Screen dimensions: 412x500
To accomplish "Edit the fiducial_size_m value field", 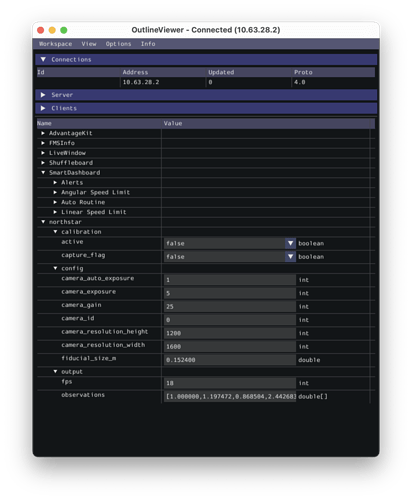I will (x=230, y=360).
